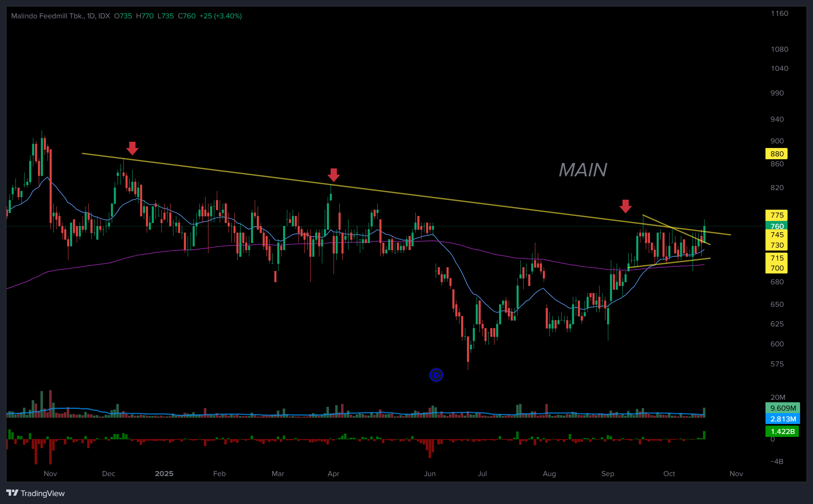Viewport: 813px width, 504px height.
Task: Click the red arrow above the April peak
Action: [334, 175]
